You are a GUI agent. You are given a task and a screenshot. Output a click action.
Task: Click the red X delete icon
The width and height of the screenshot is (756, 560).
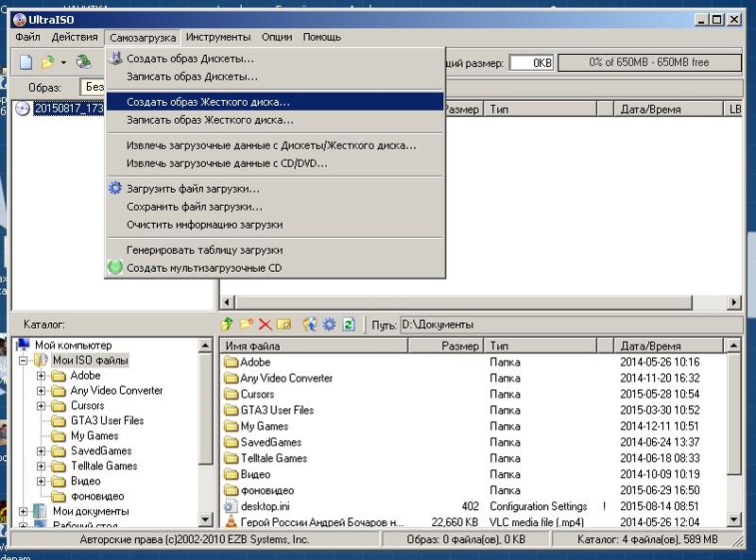click(265, 324)
